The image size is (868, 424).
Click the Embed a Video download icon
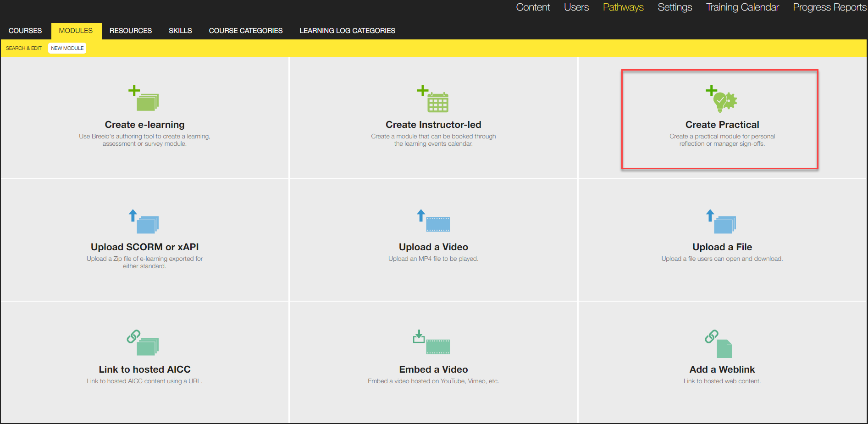pyautogui.click(x=419, y=336)
